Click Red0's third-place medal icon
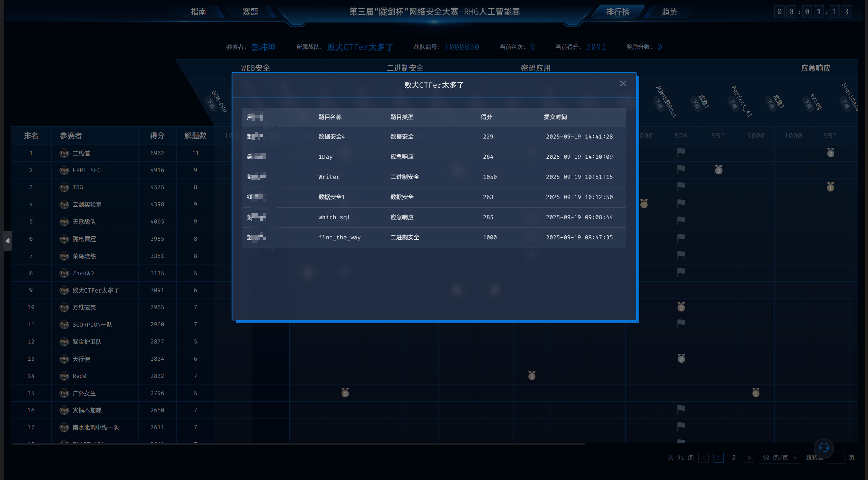The width and height of the screenshot is (868, 480). (x=532, y=376)
